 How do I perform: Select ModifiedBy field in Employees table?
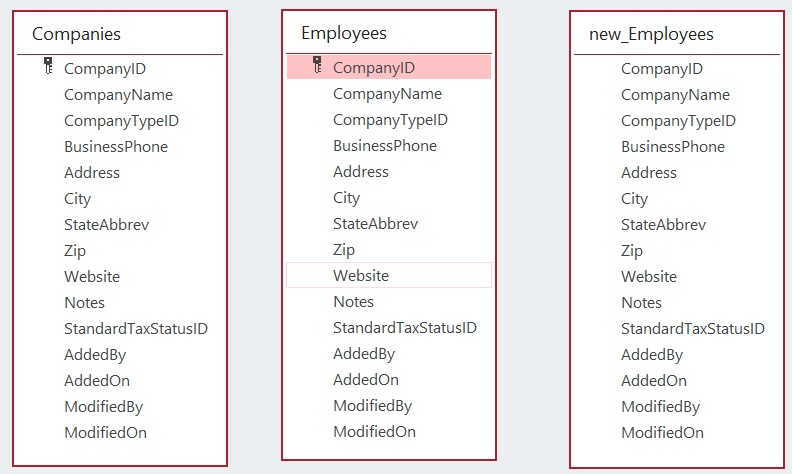point(372,406)
